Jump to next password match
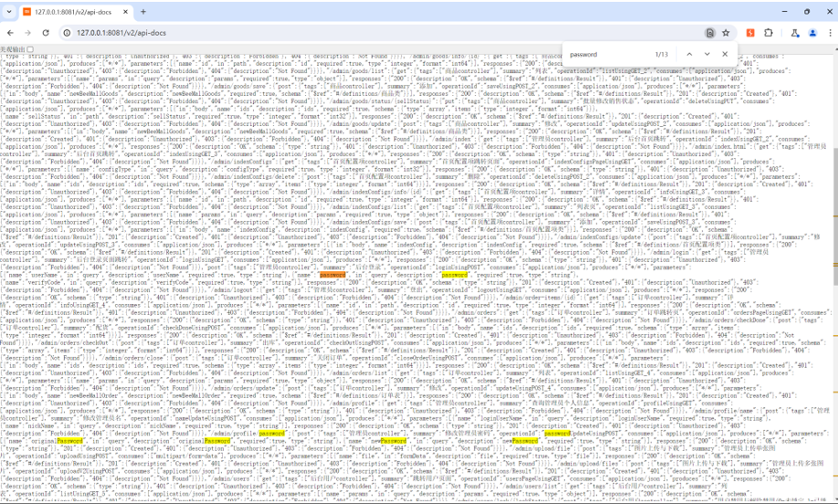838x504 pixels. (706, 55)
